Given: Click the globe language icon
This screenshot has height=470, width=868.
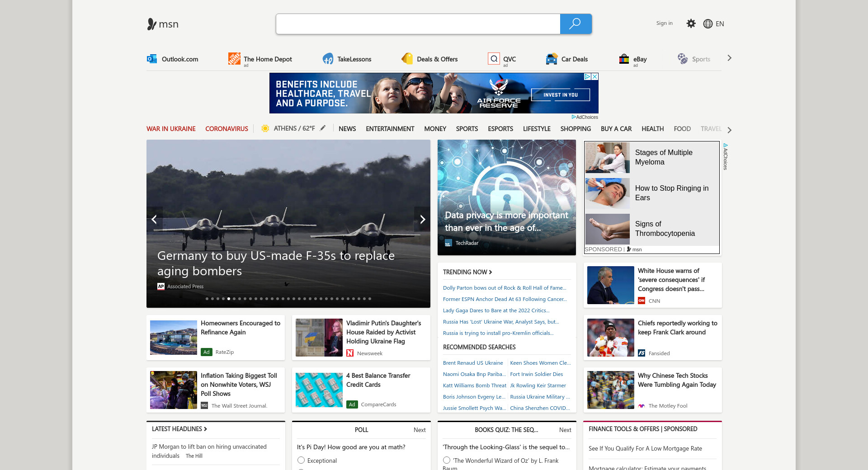Looking at the screenshot, I should click(708, 24).
